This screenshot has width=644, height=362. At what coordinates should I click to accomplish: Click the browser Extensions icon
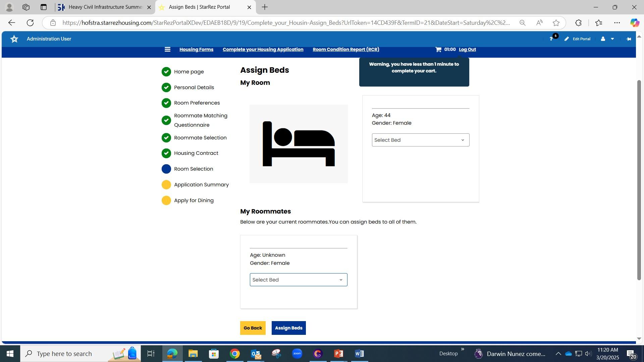(578, 23)
